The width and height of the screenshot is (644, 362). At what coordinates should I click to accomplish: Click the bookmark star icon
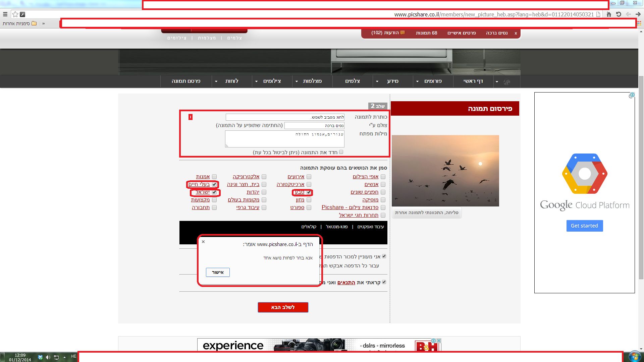click(15, 14)
